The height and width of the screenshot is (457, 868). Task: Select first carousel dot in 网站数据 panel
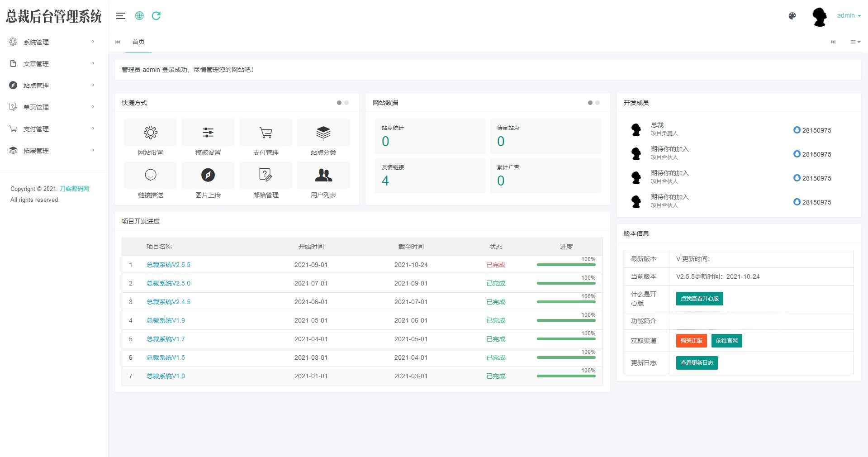pos(590,103)
